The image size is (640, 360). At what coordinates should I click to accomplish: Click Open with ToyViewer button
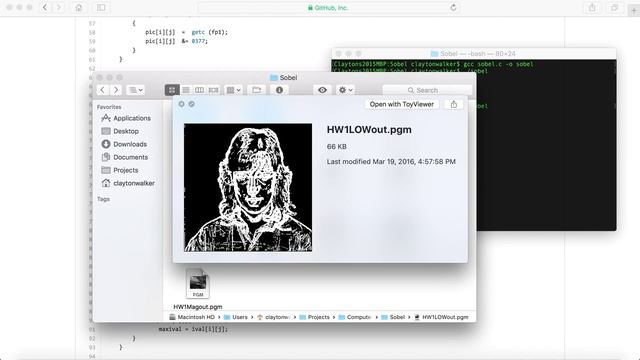(402, 104)
